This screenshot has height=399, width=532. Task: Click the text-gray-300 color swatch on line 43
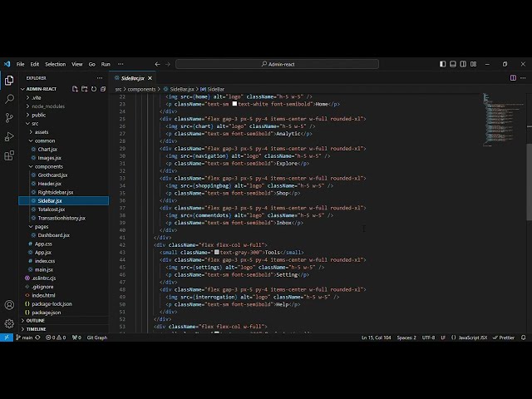coord(216,252)
